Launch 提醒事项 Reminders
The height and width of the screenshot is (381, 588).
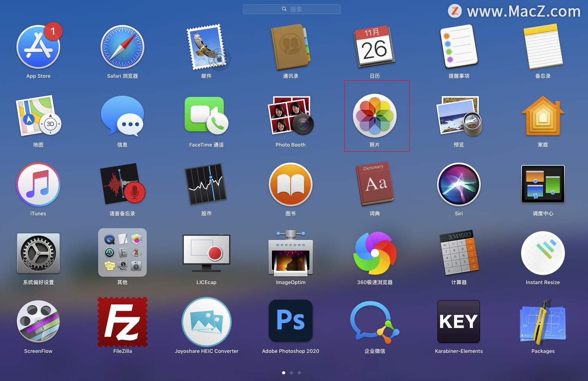point(459,47)
